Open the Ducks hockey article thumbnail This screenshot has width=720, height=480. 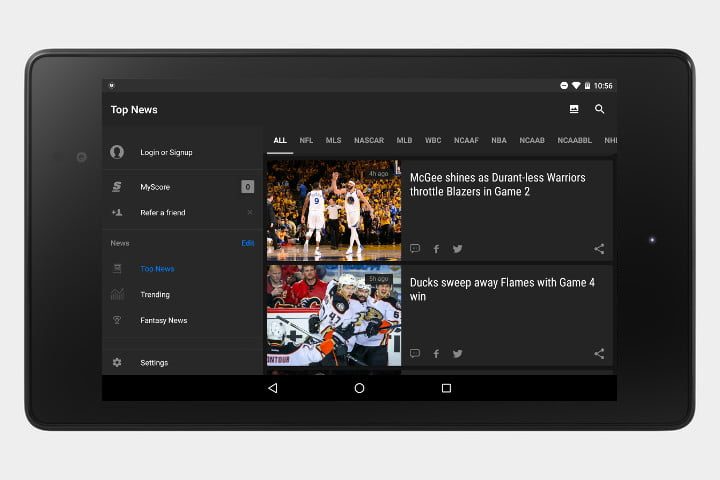(x=333, y=315)
